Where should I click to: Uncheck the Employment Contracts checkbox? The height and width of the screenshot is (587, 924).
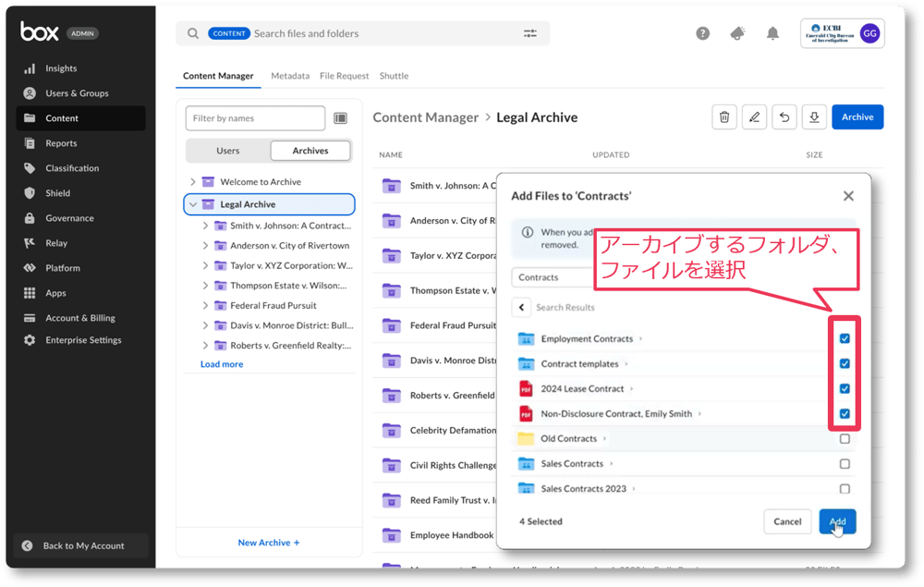tap(844, 339)
